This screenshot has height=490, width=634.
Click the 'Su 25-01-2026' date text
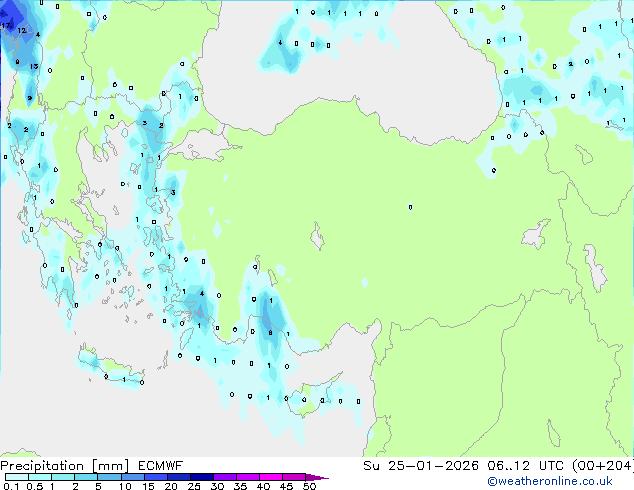(421, 466)
